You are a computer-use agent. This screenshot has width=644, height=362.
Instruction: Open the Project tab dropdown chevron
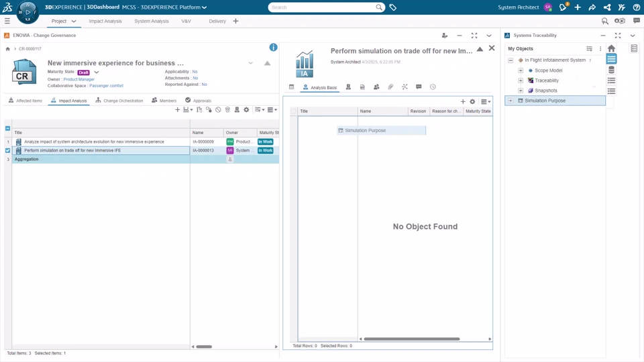pyautogui.click(x=74, y=21)
